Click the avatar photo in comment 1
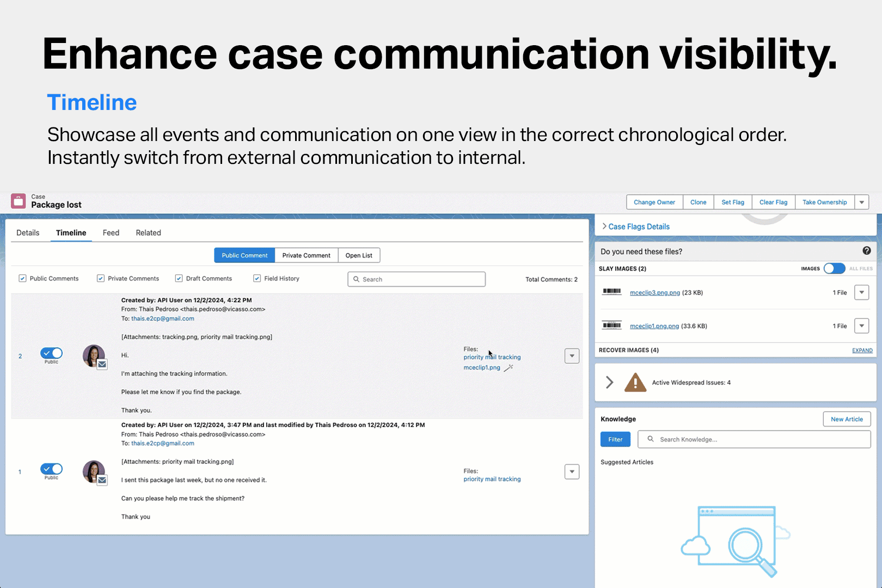 (x=94, y=471)
